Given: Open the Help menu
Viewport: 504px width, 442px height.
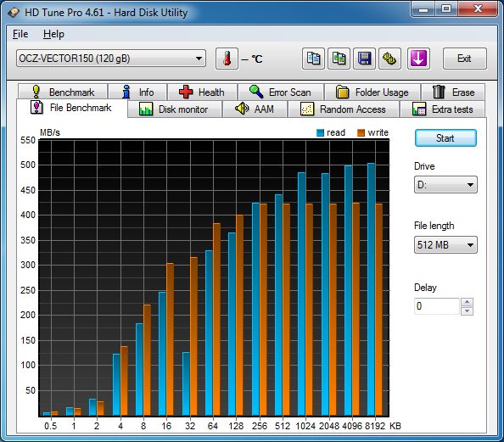Looking at the screenshot, I should tap(53, 34).
